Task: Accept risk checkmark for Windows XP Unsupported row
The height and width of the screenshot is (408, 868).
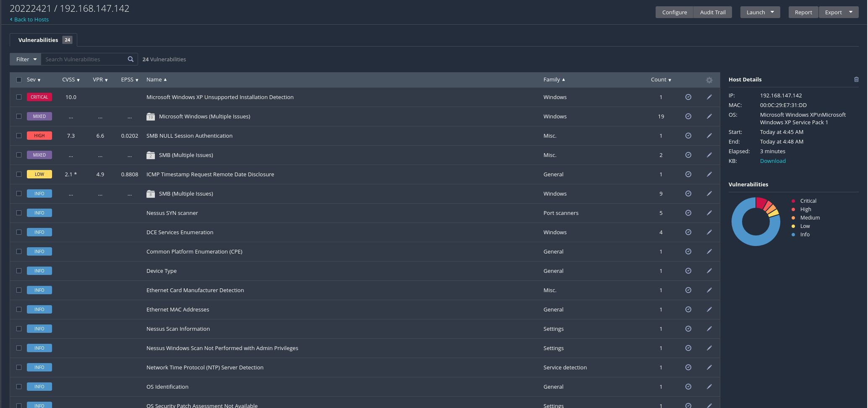Action: coord(688,97)
